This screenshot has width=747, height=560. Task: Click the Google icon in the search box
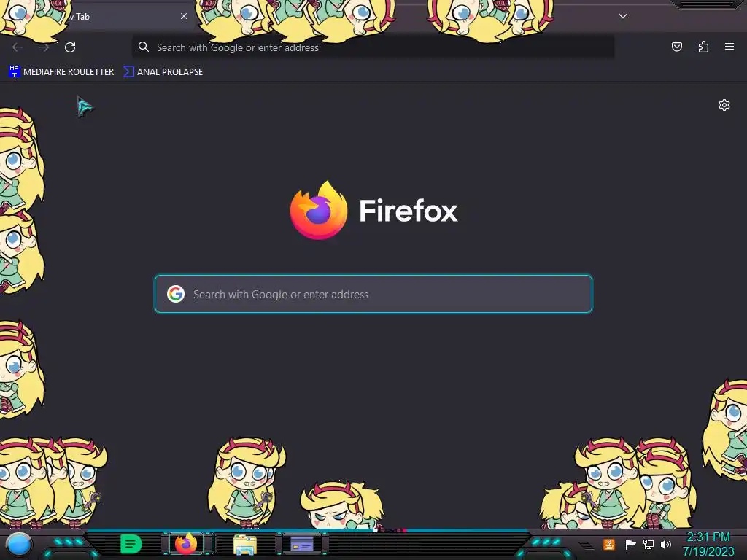(176, 294)
